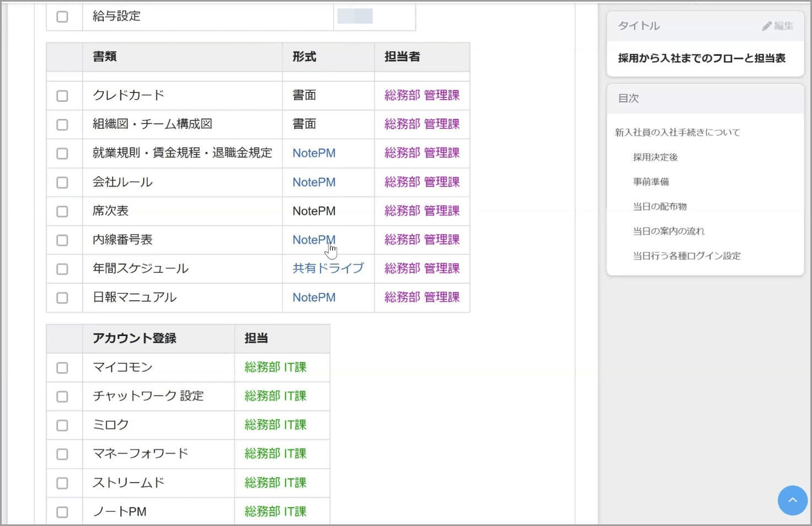Check the マイコモン checkbox
The width and height of the screenshot is (812, 526).
pos(62,368)
